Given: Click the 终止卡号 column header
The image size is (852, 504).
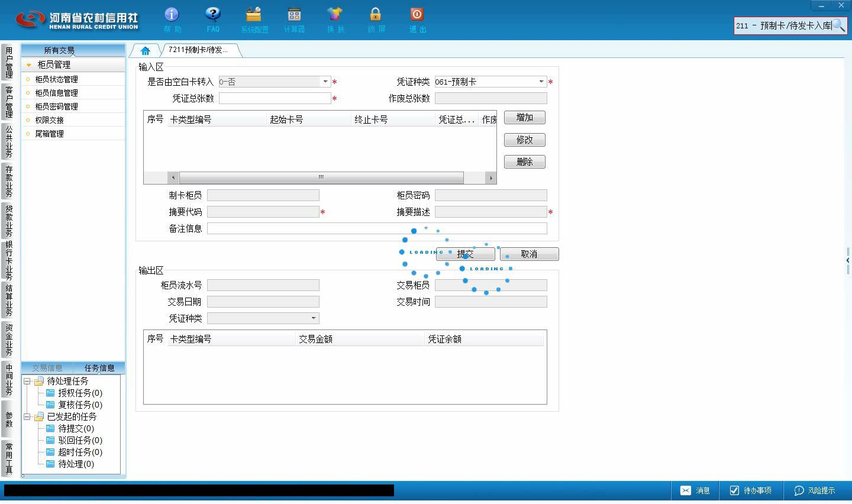Looking at the screenshot, I should click(394, 119).
